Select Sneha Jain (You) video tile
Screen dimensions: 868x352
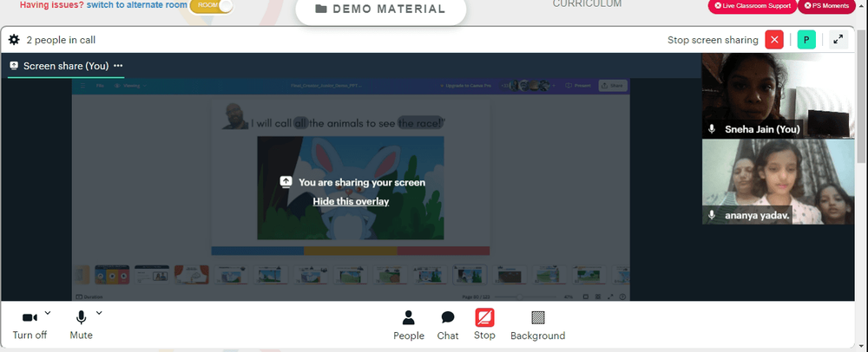[778, 95]
